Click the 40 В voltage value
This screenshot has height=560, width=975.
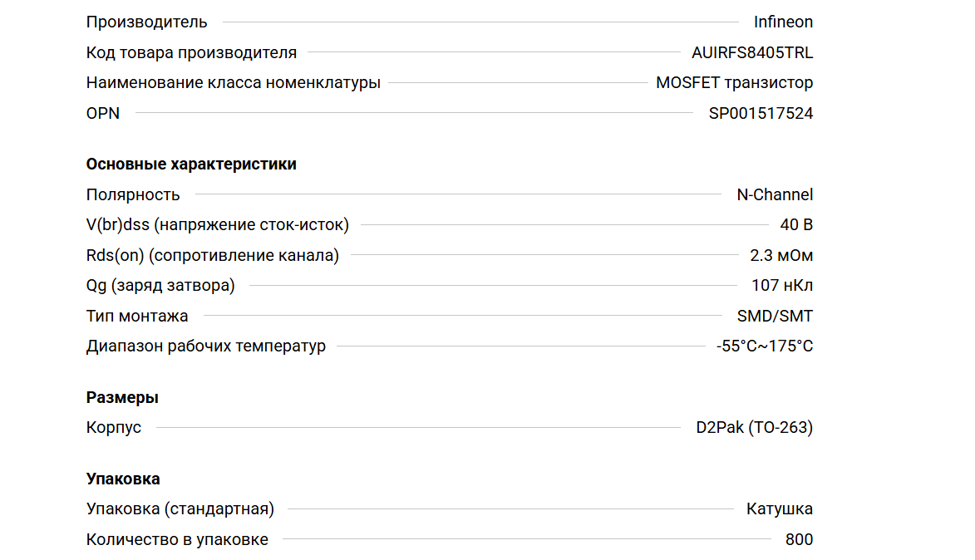point(796,225)
